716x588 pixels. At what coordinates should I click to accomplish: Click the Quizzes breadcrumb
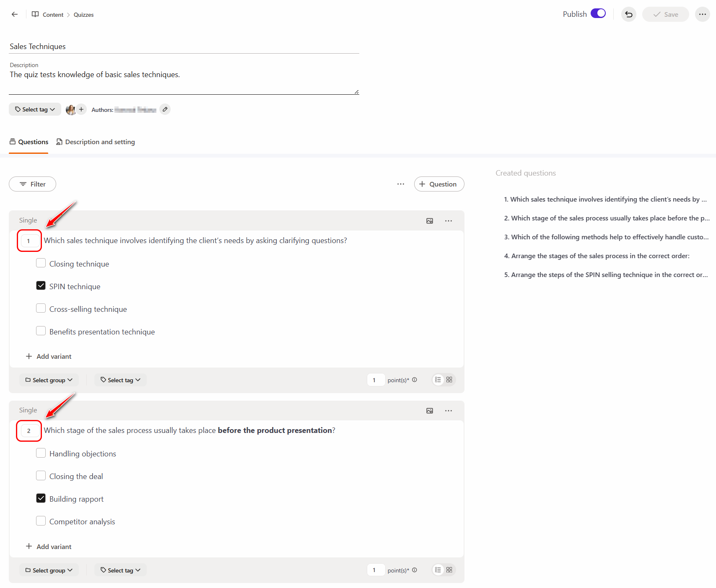click(x=83, y=15)
